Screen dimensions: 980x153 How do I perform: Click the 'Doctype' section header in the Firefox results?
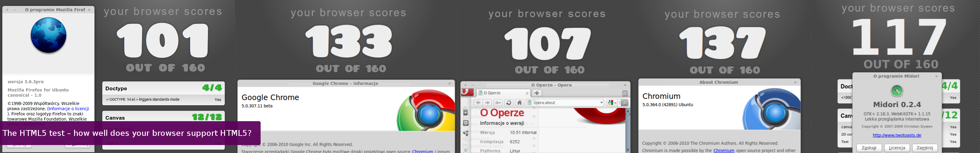point(164,88)
